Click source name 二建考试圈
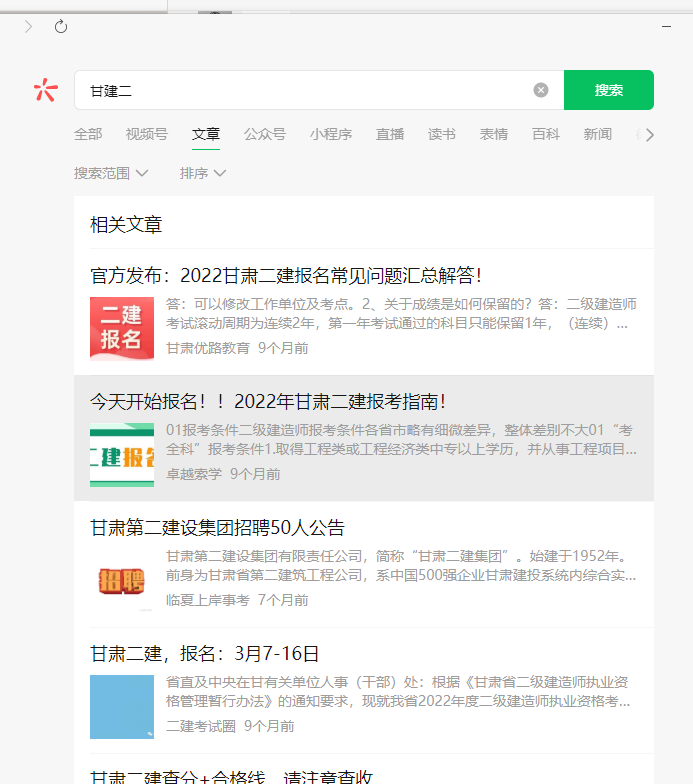Screen dimensions: 693x784 (200, 726)
